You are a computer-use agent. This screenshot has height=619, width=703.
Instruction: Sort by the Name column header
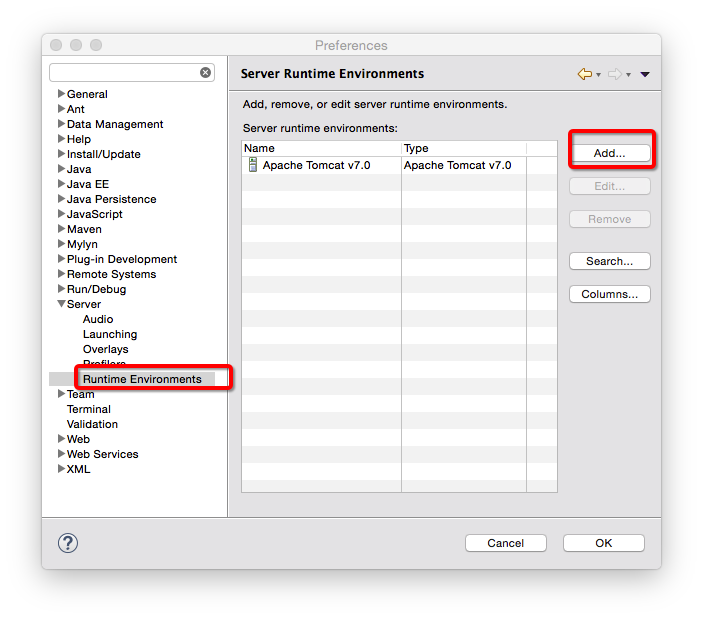click(321, 148)
